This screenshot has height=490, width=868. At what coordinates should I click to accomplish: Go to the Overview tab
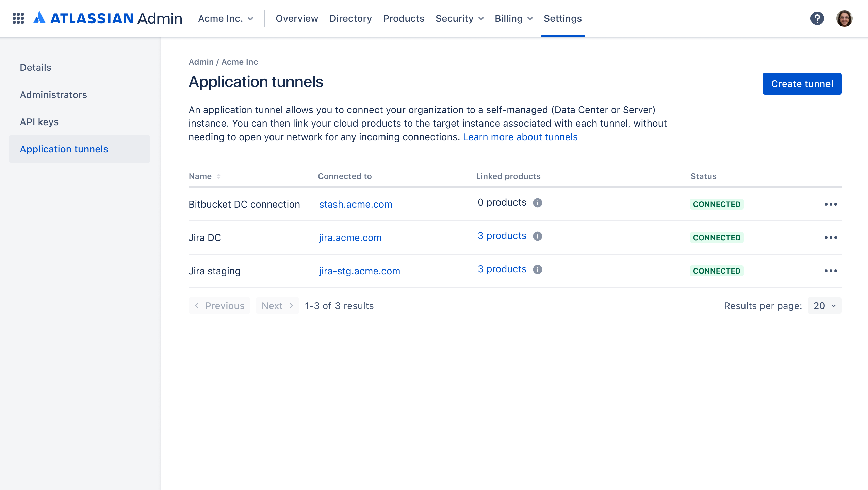(x=297, y=18)
